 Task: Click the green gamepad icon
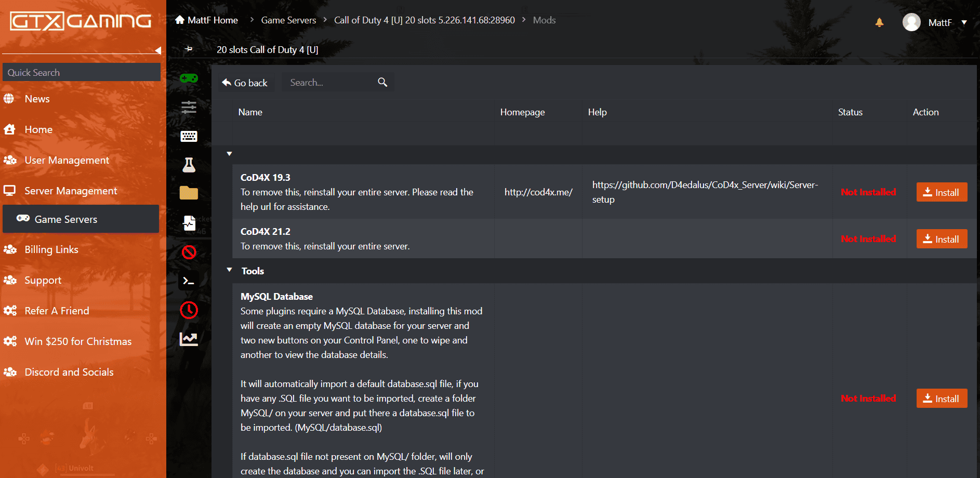(x=189, y=78)
